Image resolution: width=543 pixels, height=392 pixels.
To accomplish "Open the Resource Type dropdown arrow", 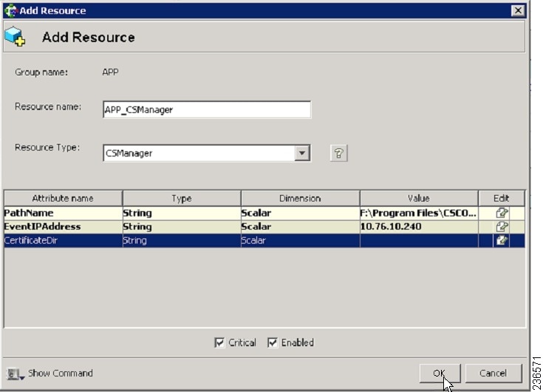I will 302,153.
